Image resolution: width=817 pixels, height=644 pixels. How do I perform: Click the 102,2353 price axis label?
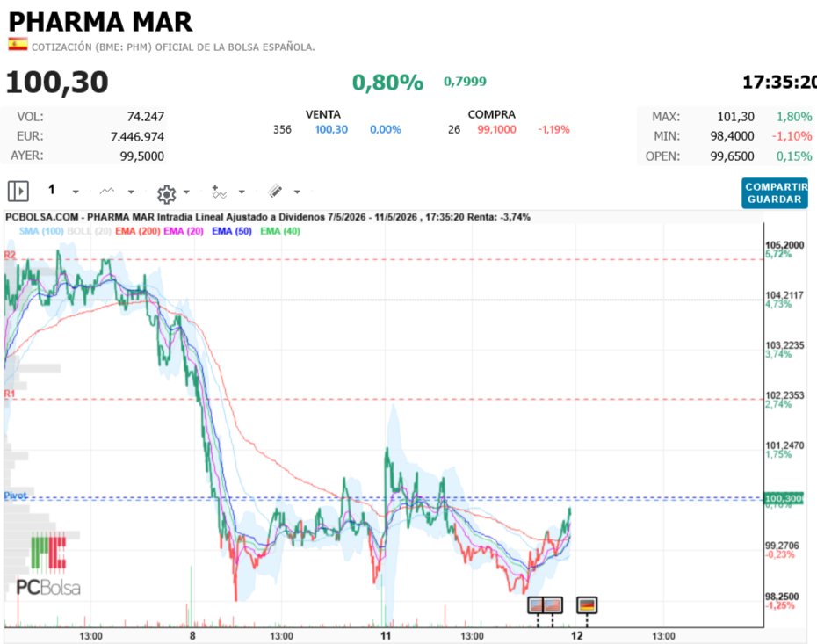pyautogui.click(x=784, y=395)
